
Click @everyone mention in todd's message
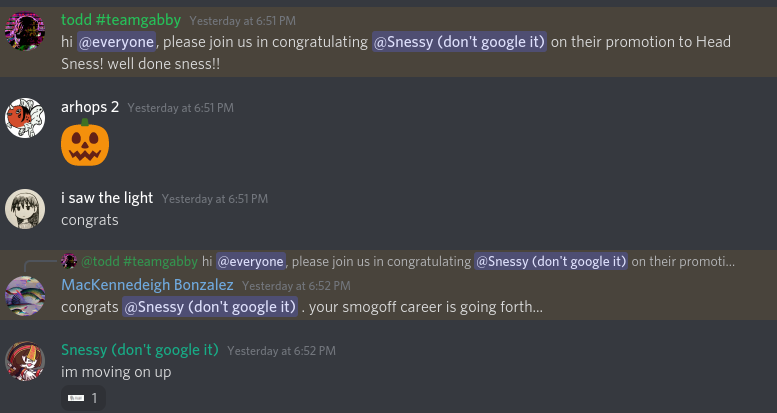pos(120,41)
